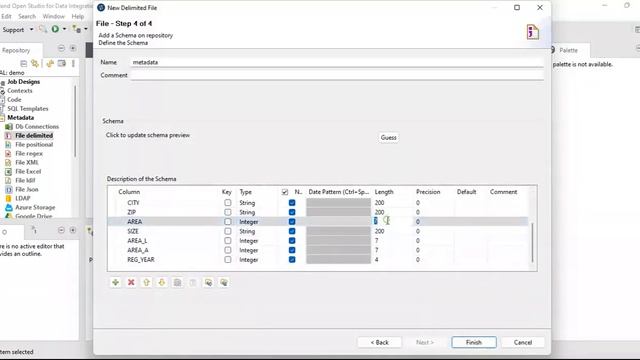Click File regex node icon

(x=8, y=153)
